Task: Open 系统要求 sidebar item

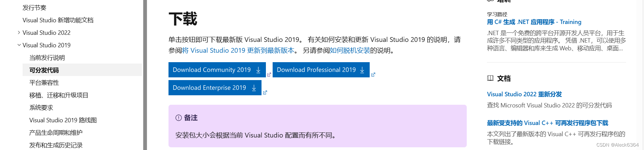Action: [41, 108]
